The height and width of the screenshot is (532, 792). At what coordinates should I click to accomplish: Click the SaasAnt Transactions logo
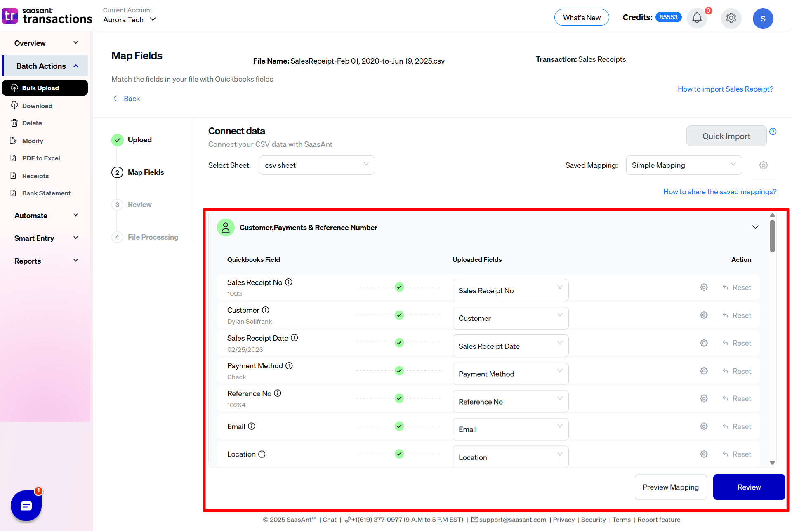pos(47,16)
